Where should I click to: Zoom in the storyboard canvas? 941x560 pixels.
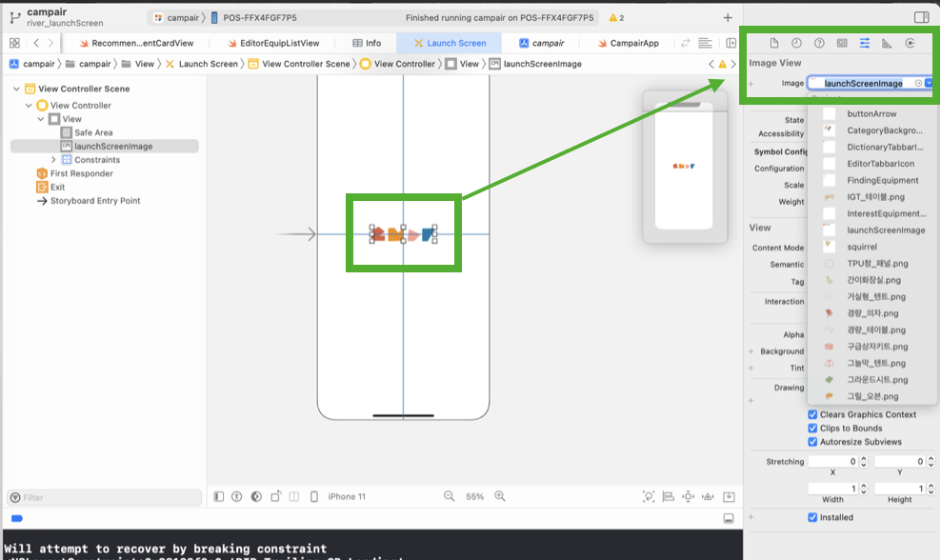pyautogui.click(x=500, y=496)
